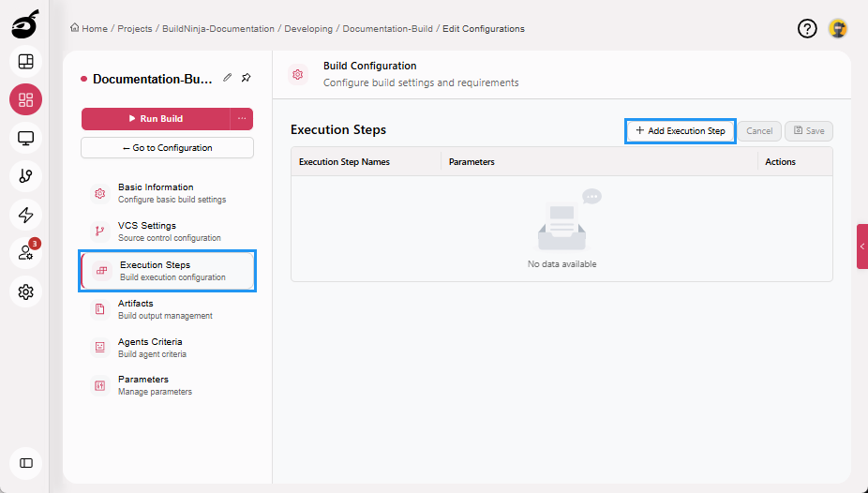Open Artifacts section
This screenshot has width=868, height=493.
[x=167, y=308]
